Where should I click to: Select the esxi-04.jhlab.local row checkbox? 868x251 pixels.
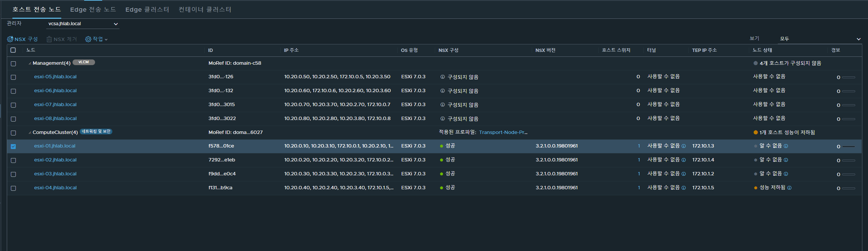tap(13, 188)
